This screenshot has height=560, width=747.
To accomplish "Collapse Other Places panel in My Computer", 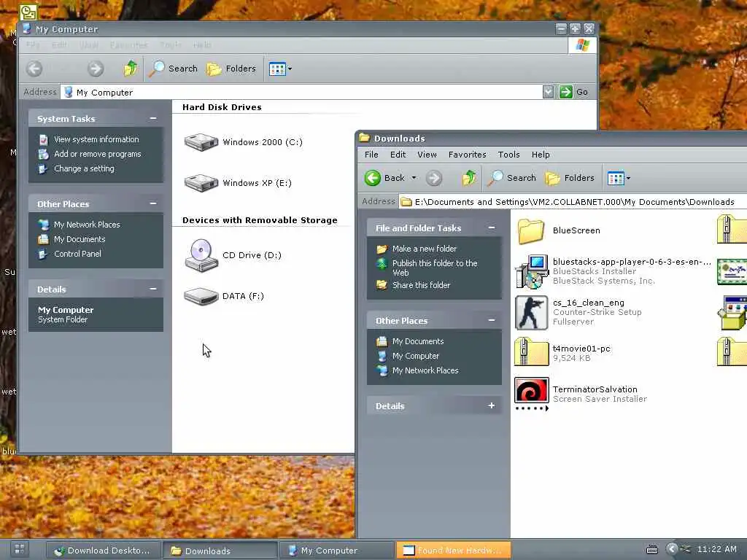I will pyautogui.click(x=153, y=203).
